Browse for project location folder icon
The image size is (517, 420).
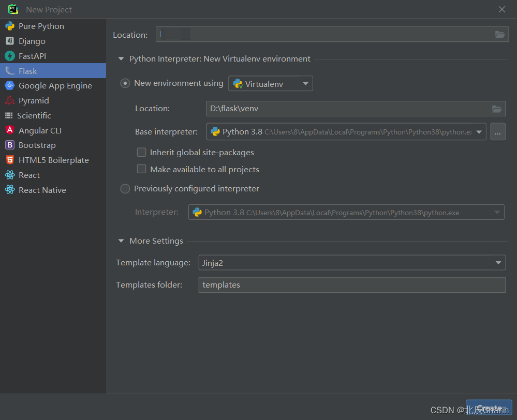tap(500, 34)
